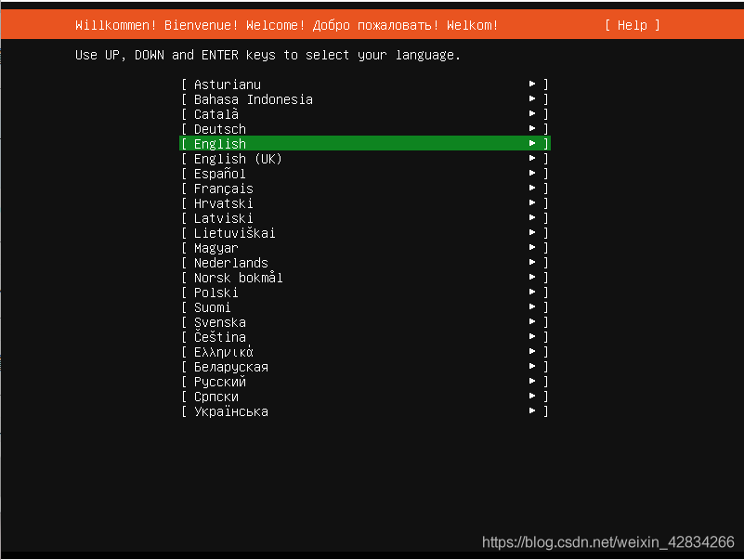Click the arrow beside Français
The width and height of the screenshot is (744, 560).
tap(532, 188)
